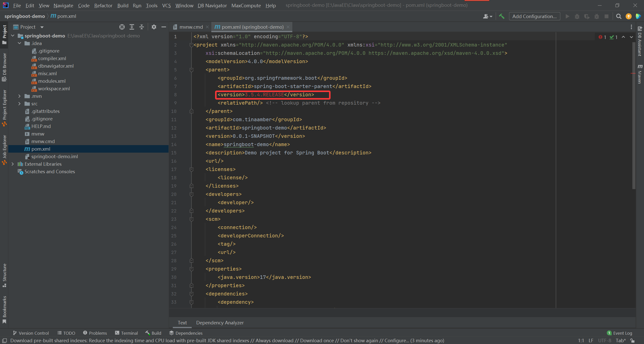The image size is (644, 344).
Task: Click the UTF-8 encoding status indicator
Action: [x=605, y=340]
